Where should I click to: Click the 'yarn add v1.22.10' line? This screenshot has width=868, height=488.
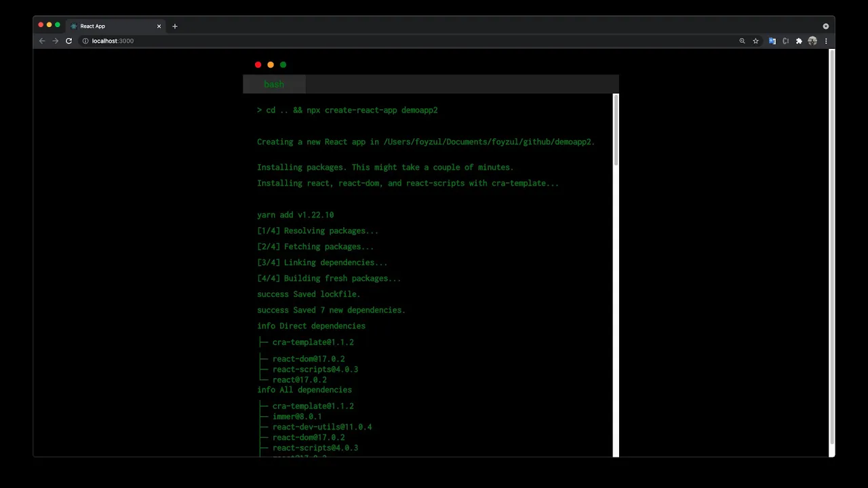pyautogui.click(x=296, y=215)
